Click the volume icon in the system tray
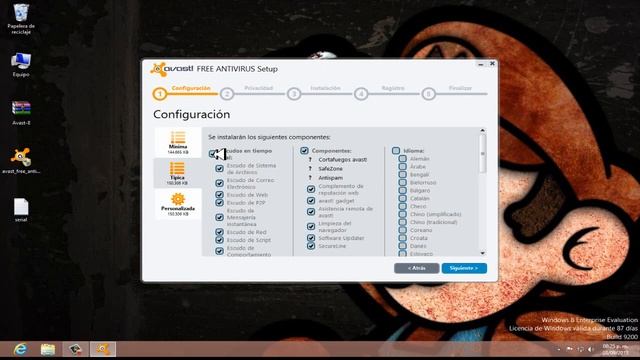Screen dimensions: 640x360 [x=591, y=349]
